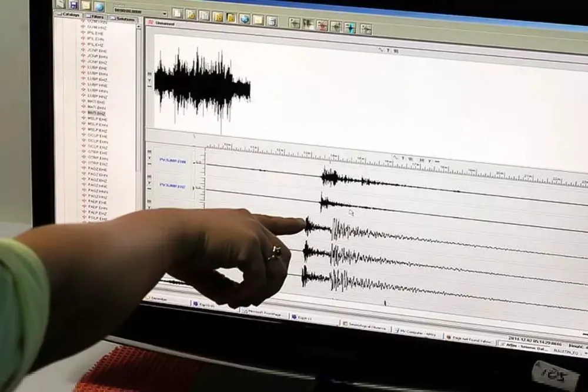Click the first PV.SUMP channel label
This screenshot has width=588, height=392.
172,160
